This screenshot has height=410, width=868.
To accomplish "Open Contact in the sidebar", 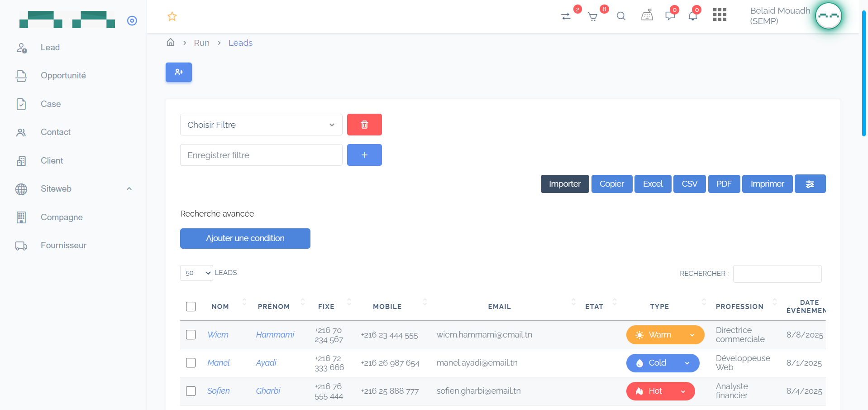I will 56,132.
